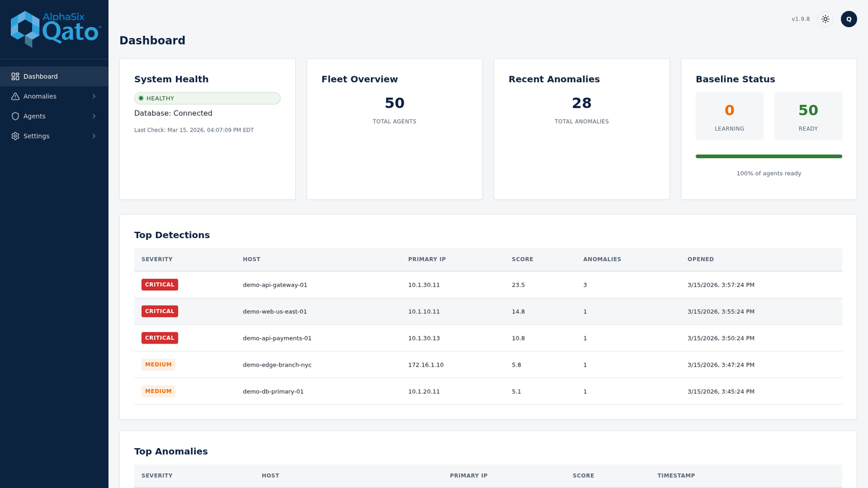This screenshot has height=488, width=868.
Task: Click the Top Detections heading
Action: 172,235
